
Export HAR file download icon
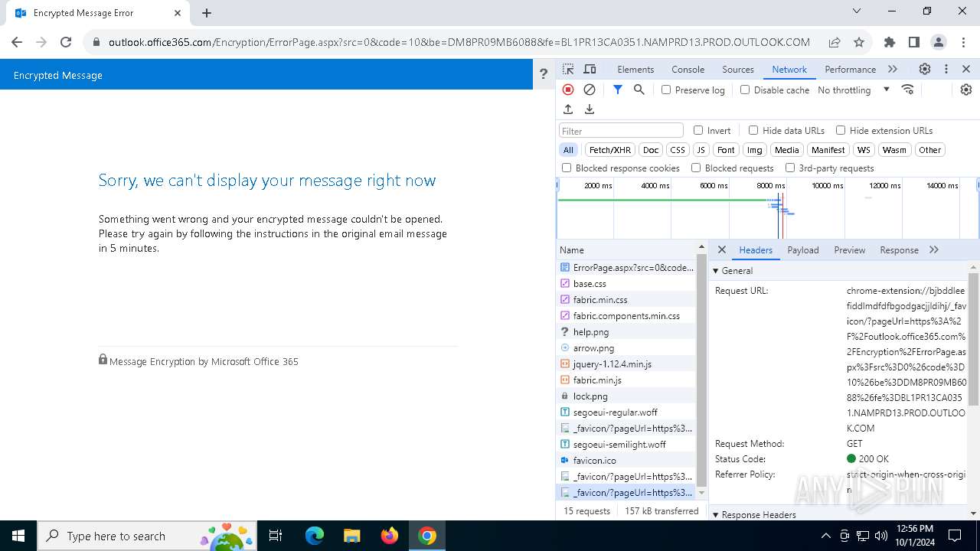[590, 109]
